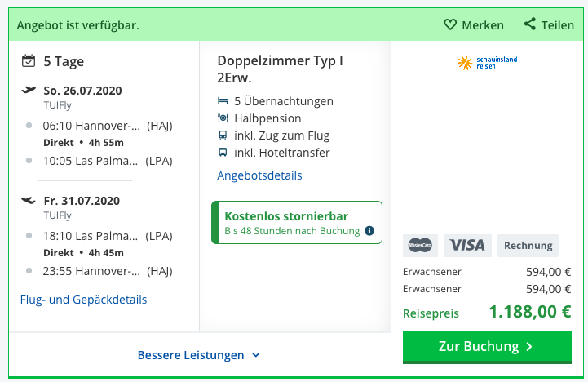Viewport: 588px width, 382px height.
Task: Click the info icon in Kostenlos stornierbar box
Action: pos(369,230)
